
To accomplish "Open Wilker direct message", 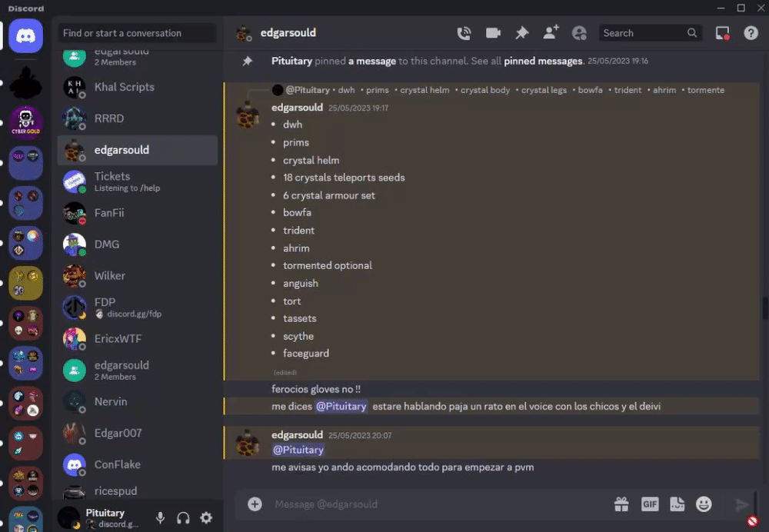I will pos(138,275).
